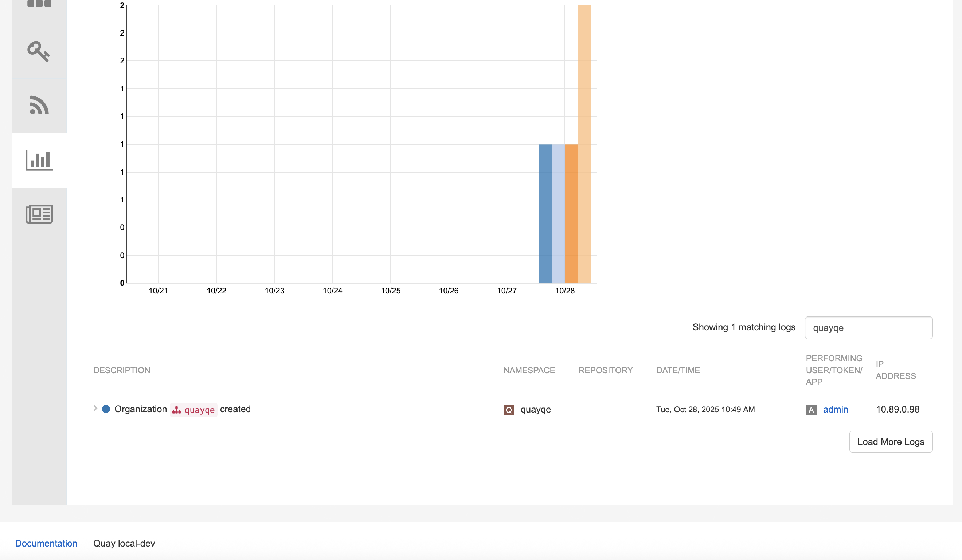Image resolution: width=962 pixels, height=560 pixels.
Task: Click the Date/Time column header
Action: [678, 370]
